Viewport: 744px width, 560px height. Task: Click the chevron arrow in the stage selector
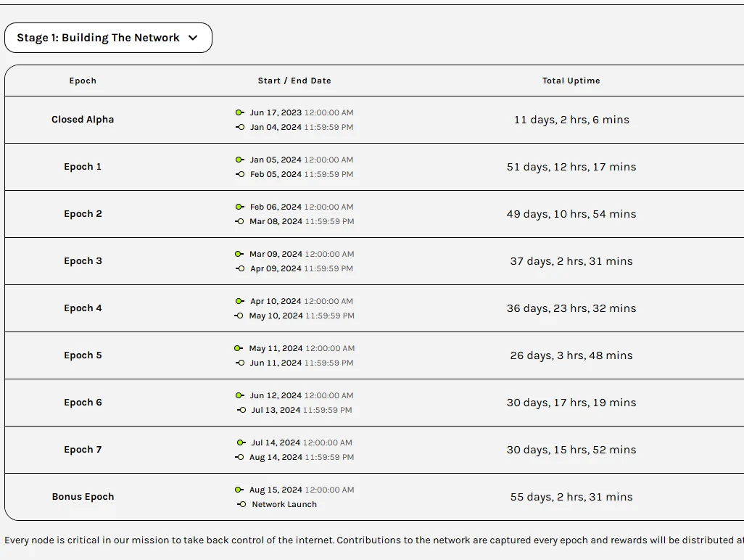(193, 38)
